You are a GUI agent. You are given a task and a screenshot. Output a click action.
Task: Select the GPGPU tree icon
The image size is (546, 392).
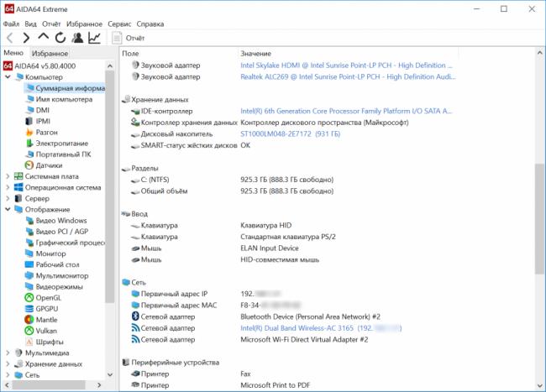pos(29,309)
